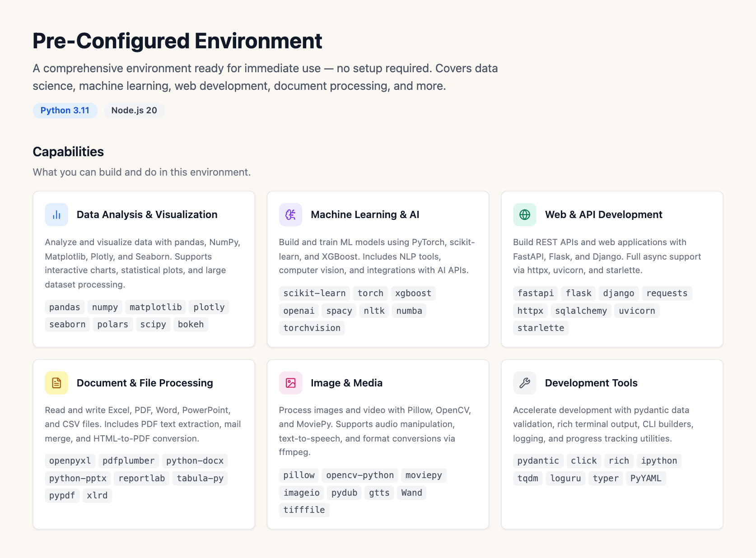Open the Document & File Processing card title
The width and height of the screenshot is (756, 558).
145,383
